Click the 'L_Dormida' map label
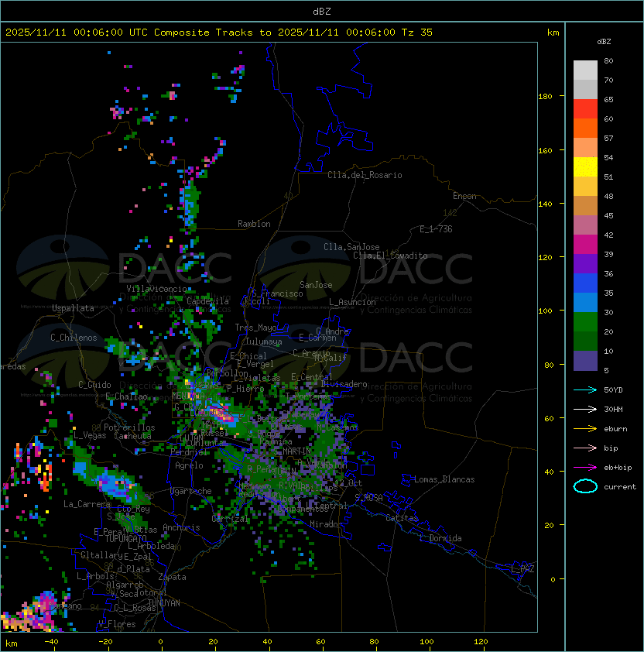 (440, 538)
